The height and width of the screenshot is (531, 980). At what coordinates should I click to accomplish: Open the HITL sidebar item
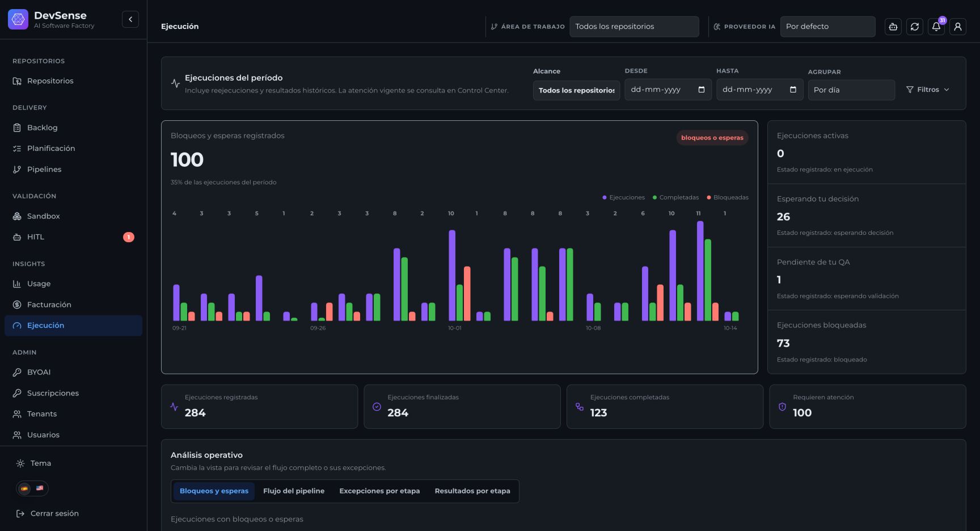coord(73,237)
